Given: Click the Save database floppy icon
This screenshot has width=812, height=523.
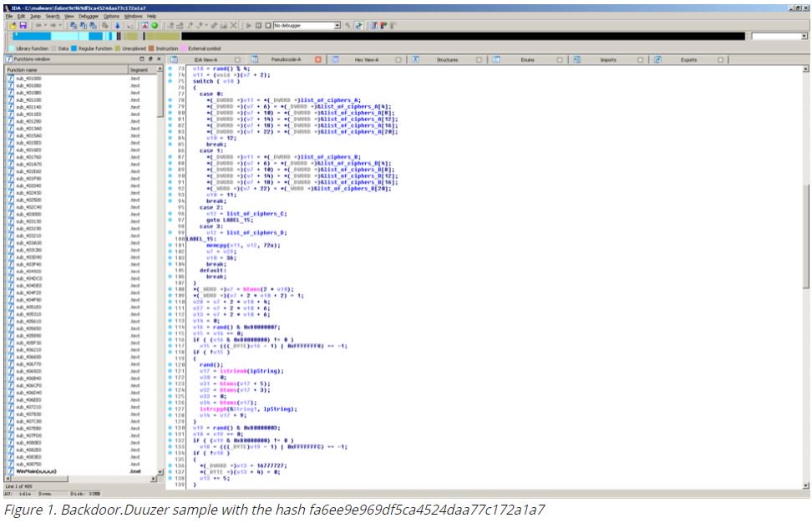Looking at the screenshot, I should click(23, 25).
